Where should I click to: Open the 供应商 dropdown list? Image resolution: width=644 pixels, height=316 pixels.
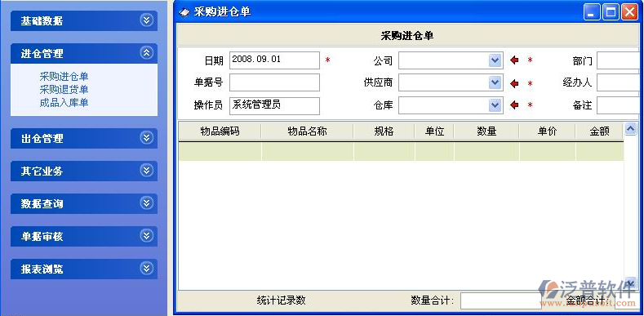[x=495, y=82]
